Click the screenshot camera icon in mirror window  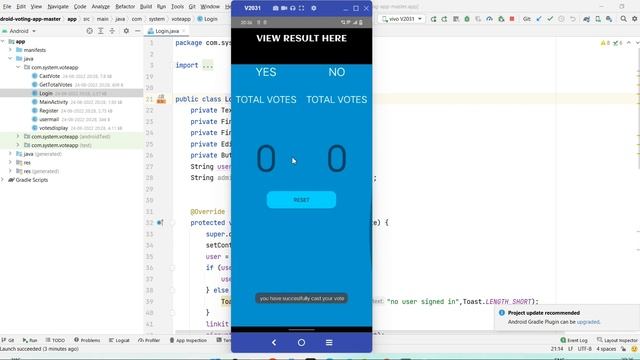[x=276, y=8]
